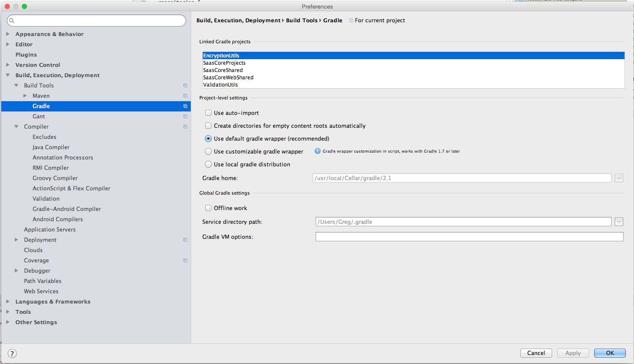The width and height of the screenshot is (634, 364).
Task: Click project-level icon next to Coverage
Action: pos(185,261)
